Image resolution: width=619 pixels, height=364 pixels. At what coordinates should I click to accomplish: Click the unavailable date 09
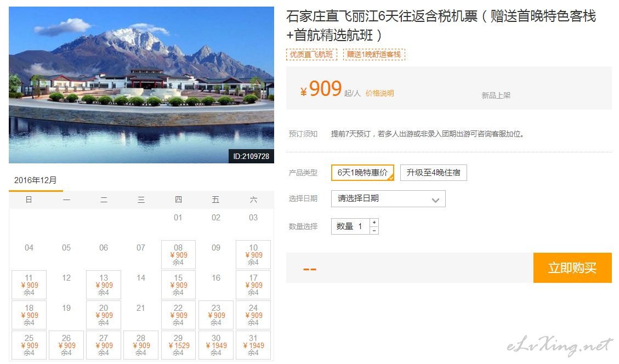pyautogui.click(x=216, y=248)
